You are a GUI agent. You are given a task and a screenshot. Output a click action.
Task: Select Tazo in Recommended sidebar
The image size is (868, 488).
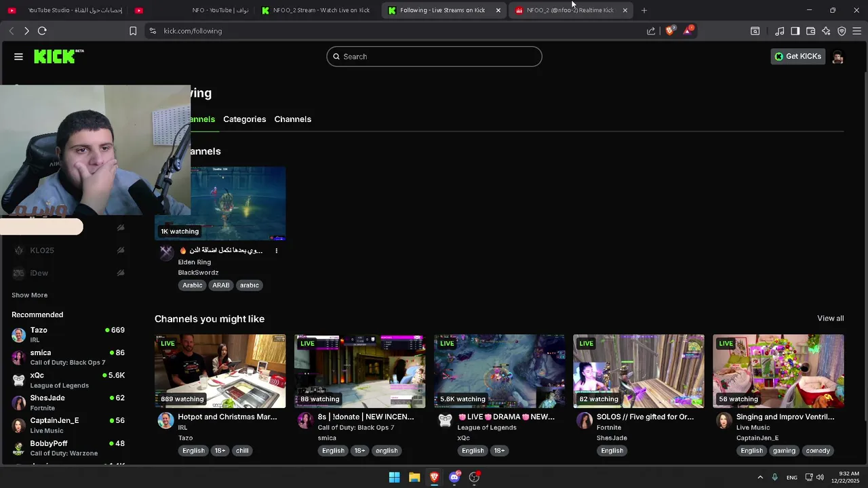[68, 335]
